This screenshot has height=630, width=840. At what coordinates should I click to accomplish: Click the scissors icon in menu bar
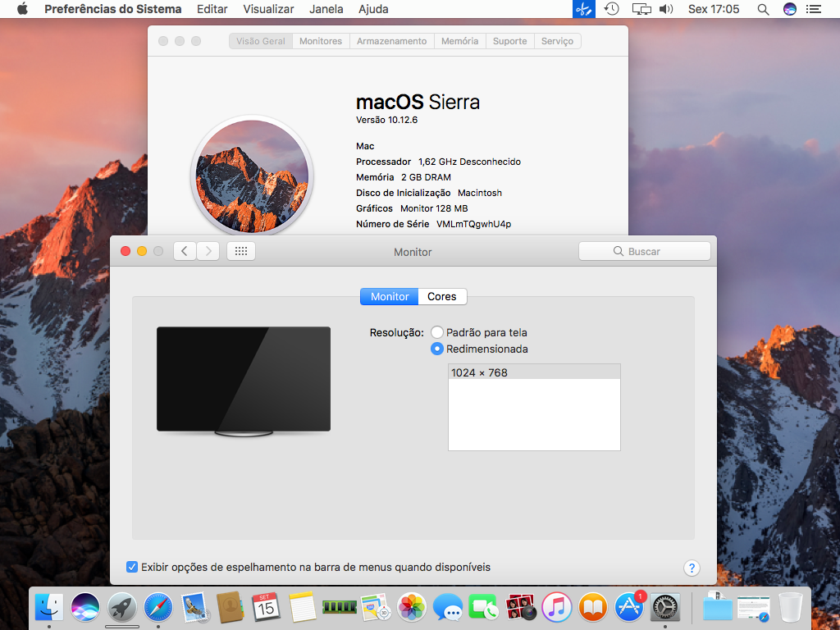click(584, 9)
